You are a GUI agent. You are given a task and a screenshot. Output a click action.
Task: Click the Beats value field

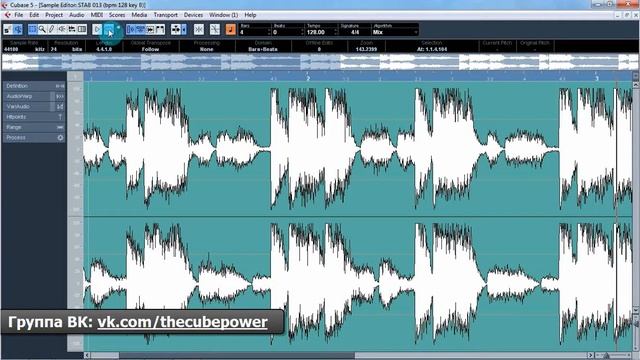click(287, 32)
